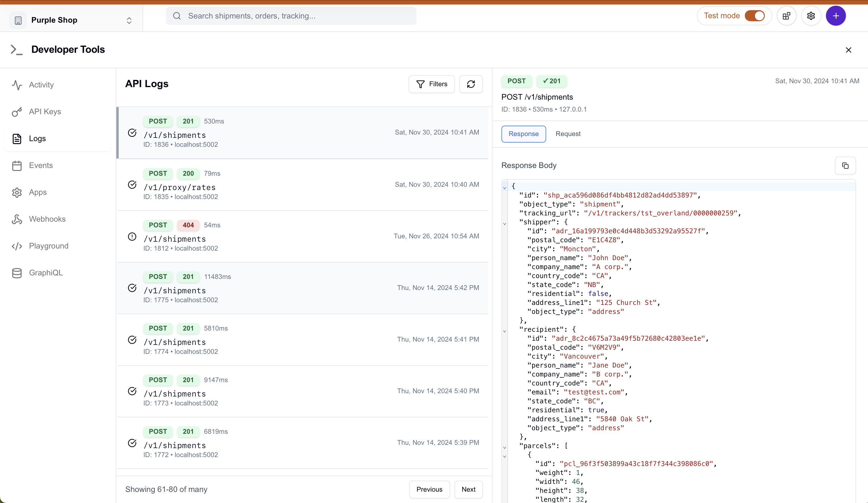
Task: Collapse the recipient object in the JSON
Action: (505, 331)
